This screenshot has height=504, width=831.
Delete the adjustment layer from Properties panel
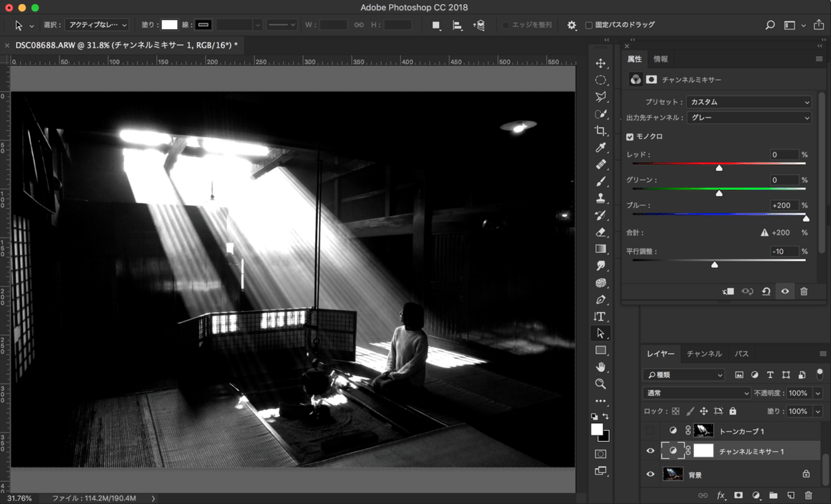point(804,291)
